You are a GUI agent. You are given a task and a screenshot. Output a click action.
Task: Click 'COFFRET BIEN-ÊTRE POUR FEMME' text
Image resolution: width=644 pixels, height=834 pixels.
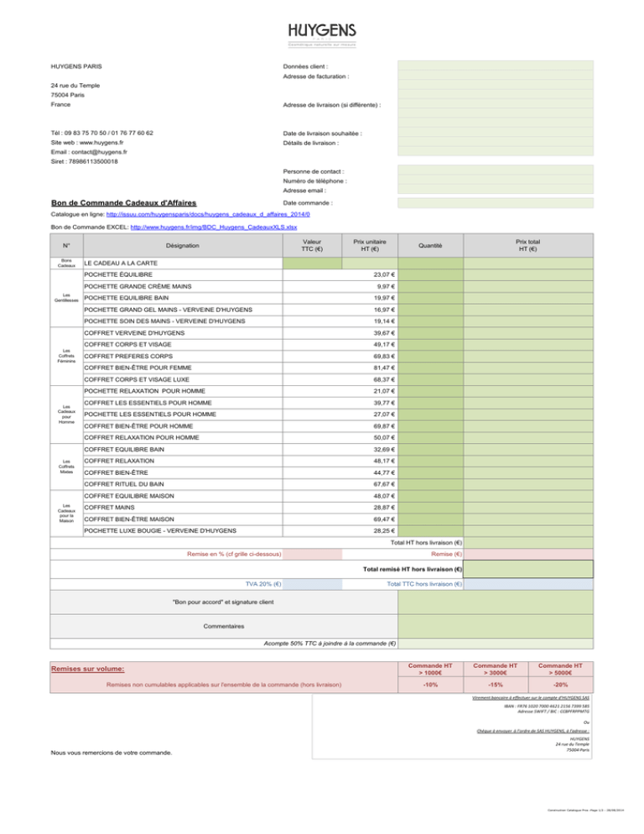tap(138, 367)
